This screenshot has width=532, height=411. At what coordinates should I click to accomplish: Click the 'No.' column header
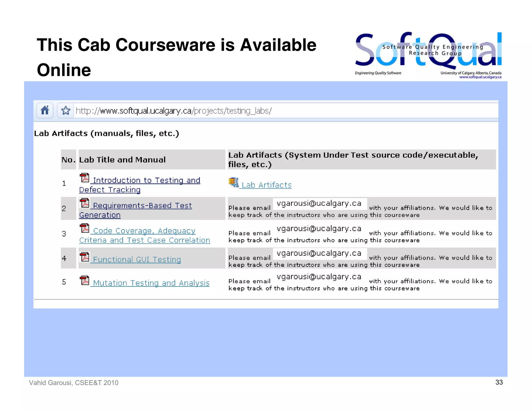point(69,160)
